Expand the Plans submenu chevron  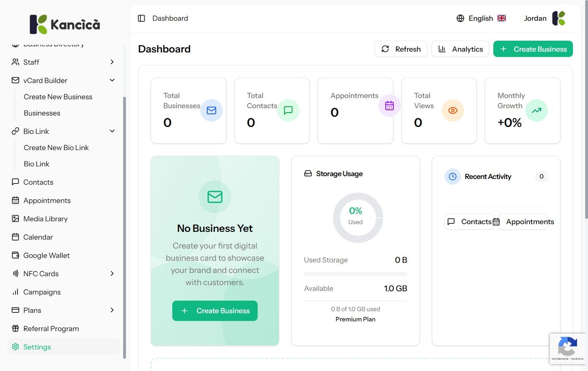(112, 310)
